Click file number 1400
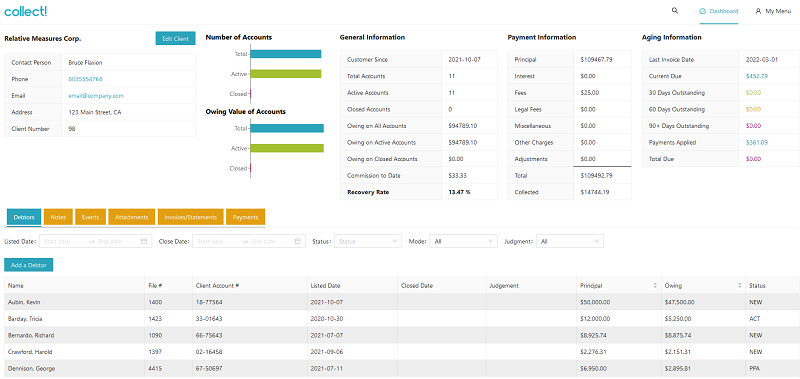Image resolution: width=800 pixels, height=379 pixels. click(155, 302)
